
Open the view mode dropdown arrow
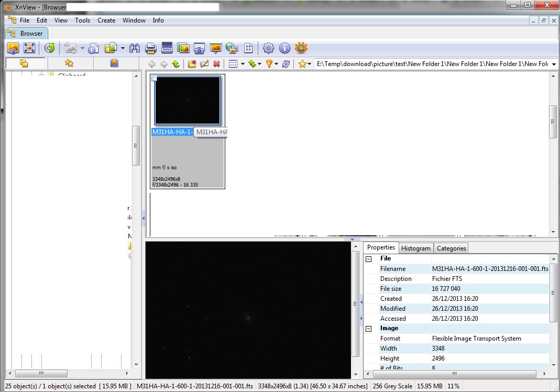tap(242, 64)
